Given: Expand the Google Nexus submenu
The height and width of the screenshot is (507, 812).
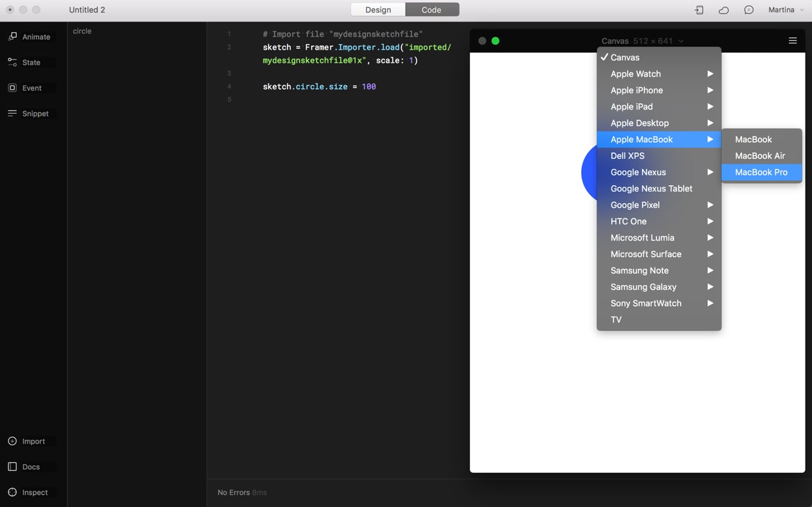Looking at the screenshot, I should pos(659,172).
